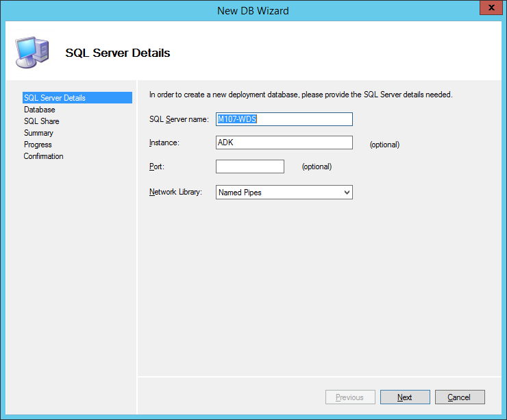Select the Summary step in sidebar
Image resolution: width=507 pixels, height=420 pixels.
38,133
